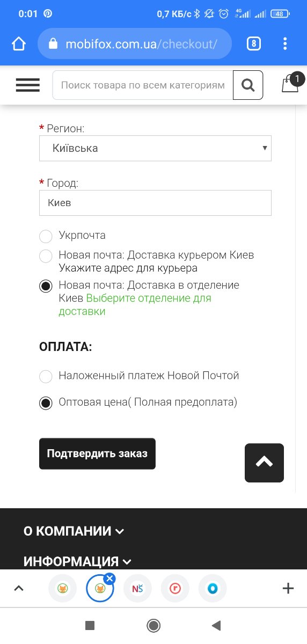Select the Укрпочта delivery option
This screenshot has width=307, height=644.
pyautogui.click(x=46, y=236)
